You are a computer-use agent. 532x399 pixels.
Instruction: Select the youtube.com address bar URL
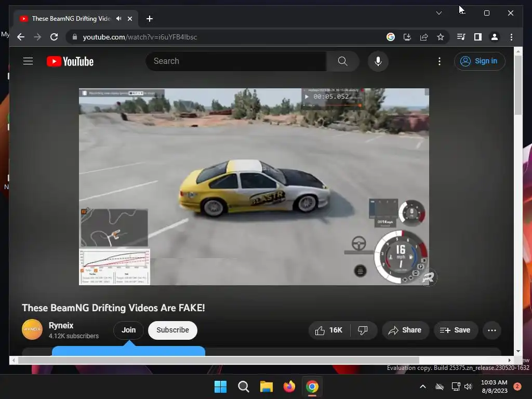tap(140, 37)
